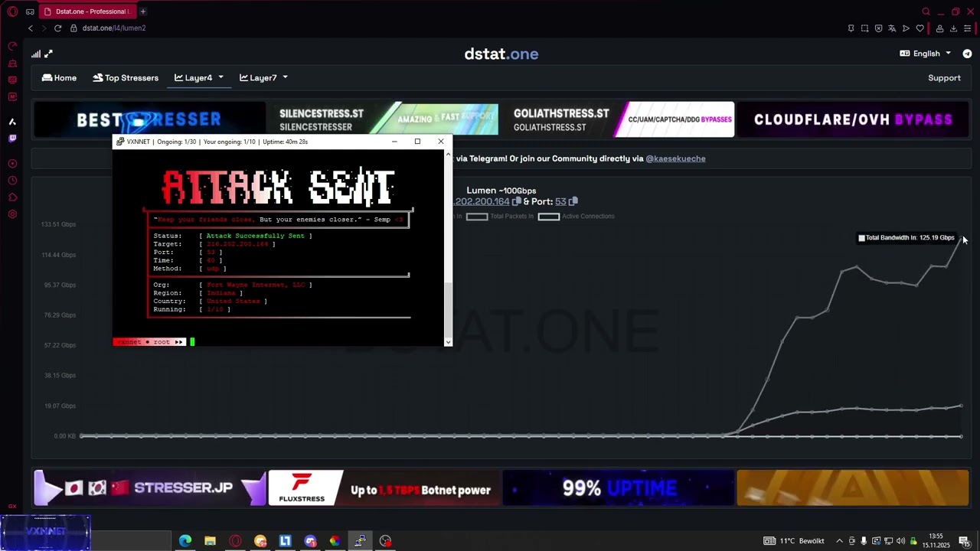Image resolution: width=980 pixels, height=551 pixels.
Task: Go back to the previous page
Action: tap(31, 28)
